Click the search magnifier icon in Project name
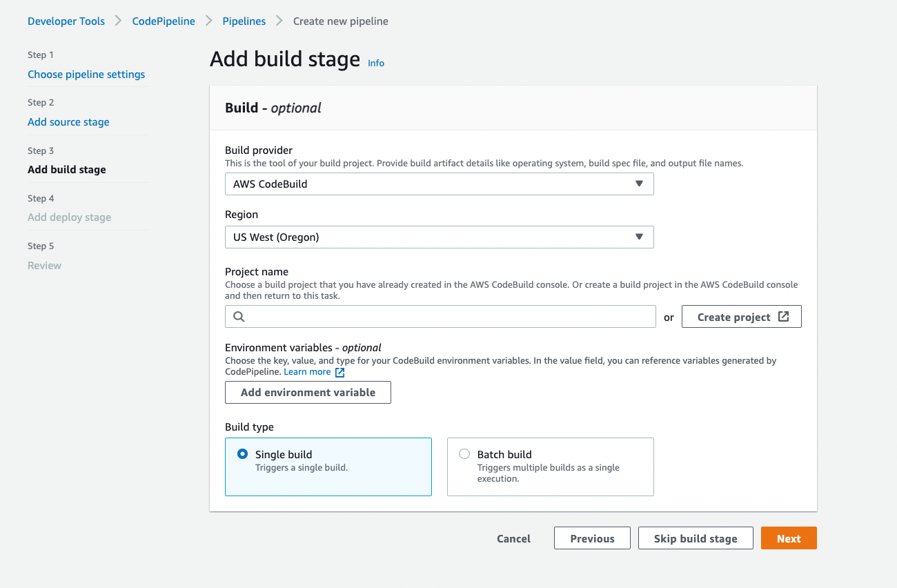897x588 pixels. coord(239,317)
